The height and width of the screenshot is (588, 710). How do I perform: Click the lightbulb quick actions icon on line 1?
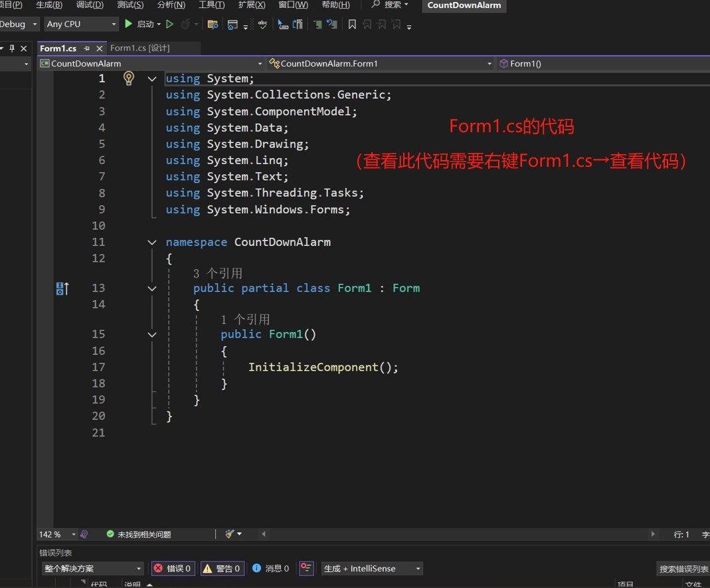pos(129,78)
